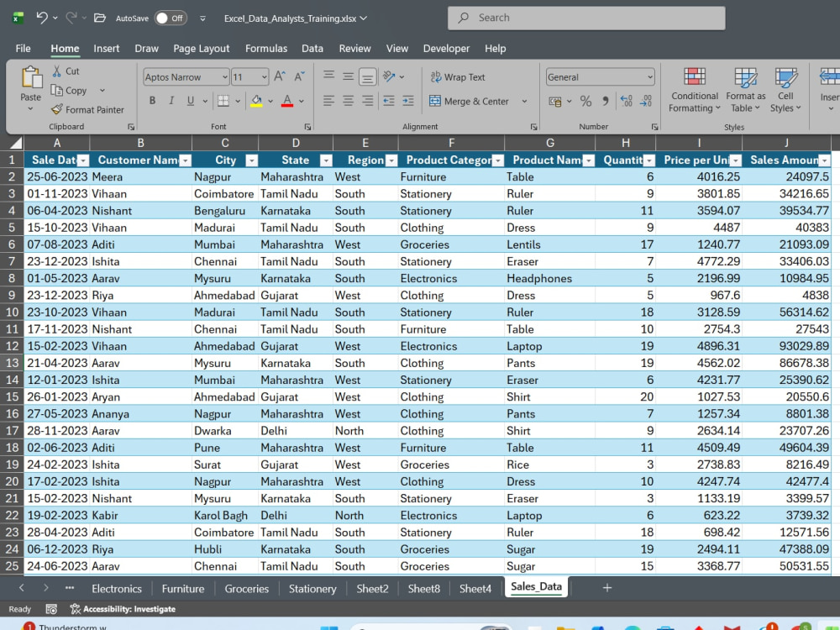Toggle the AutoSave switch

tap(171, 18)
